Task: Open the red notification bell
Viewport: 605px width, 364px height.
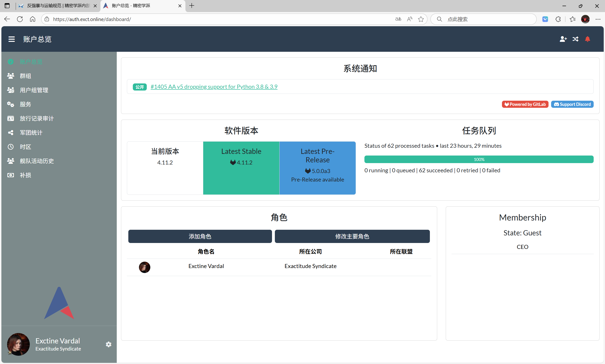Action: click(x=587, y=39)
